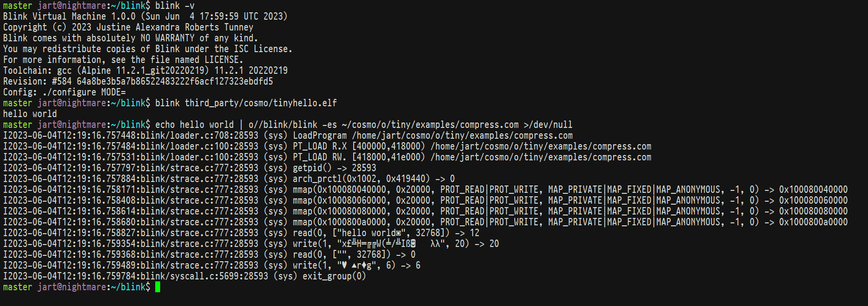Click the 'hello world' output line
This screenshot has height=306, width=868.
[x=30, y=114]
